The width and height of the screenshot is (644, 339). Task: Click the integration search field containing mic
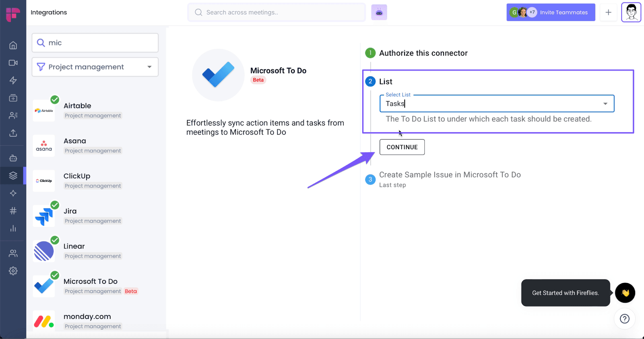pos(95,43)
